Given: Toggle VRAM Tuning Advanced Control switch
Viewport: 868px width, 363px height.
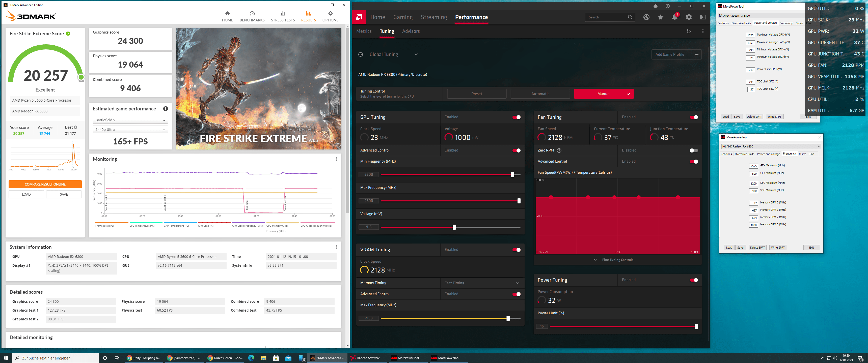Looking at the screenshot, I should coord(516,294).
